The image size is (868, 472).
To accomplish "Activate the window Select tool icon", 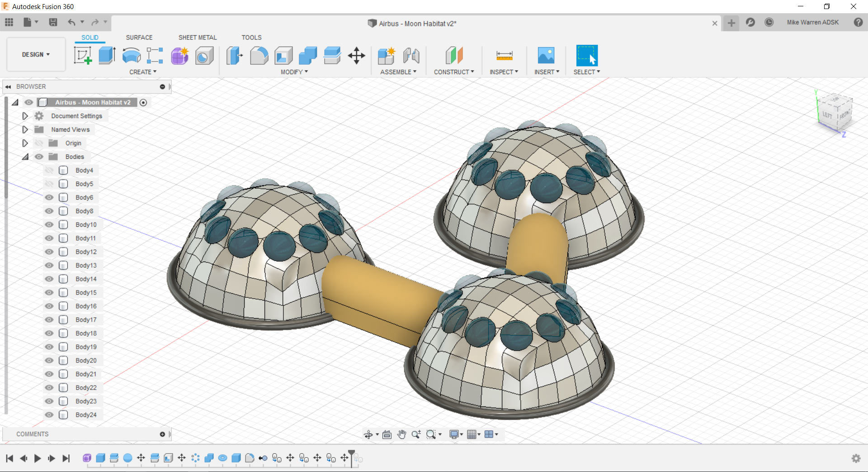I will [x=587, y=56].
